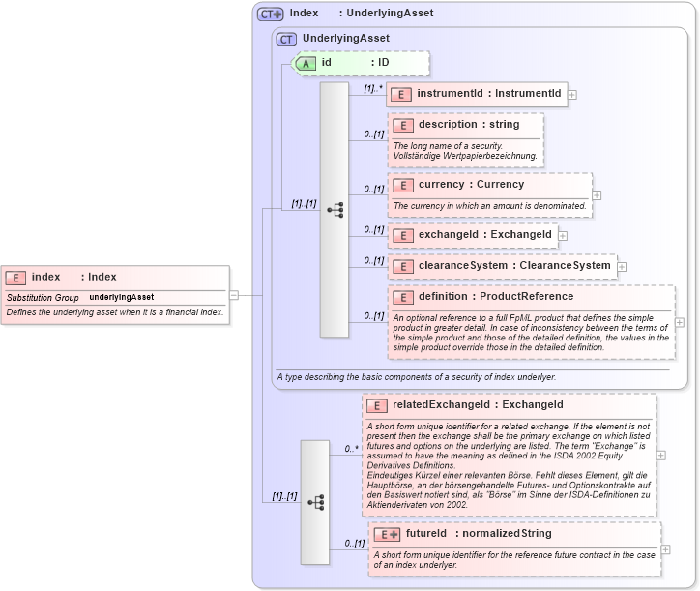Viewport: 700px width, 591px height.
Task: Select the 'futureId : normalizedString' label
Action: pyautogui.click(x=479, y=533)
